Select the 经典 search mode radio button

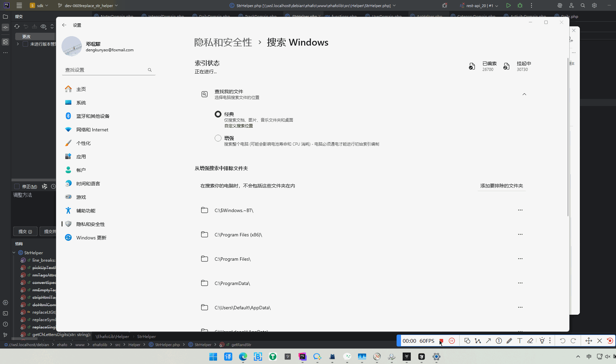[x=218, y=114]
